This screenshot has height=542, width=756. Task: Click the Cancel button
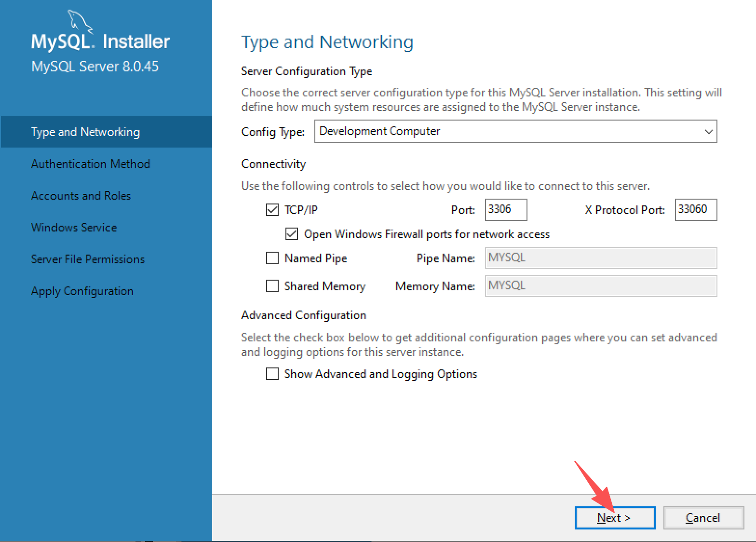coord(703,518)
